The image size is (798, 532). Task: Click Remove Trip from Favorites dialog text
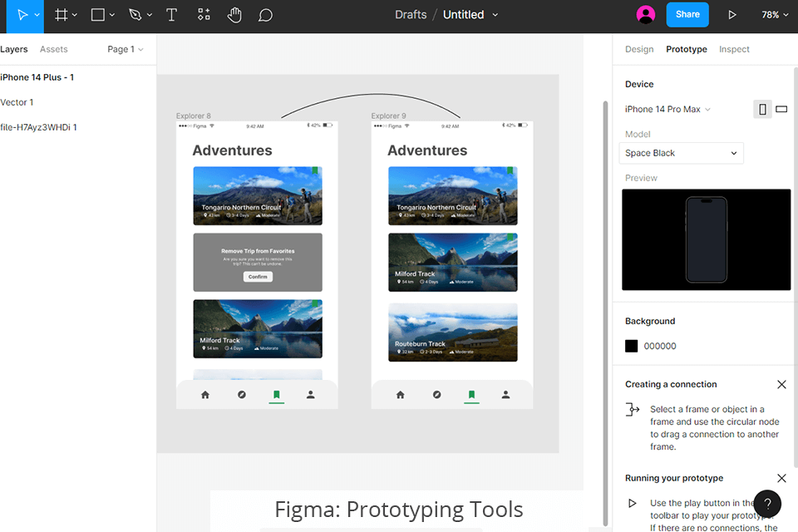coord(258,251)
